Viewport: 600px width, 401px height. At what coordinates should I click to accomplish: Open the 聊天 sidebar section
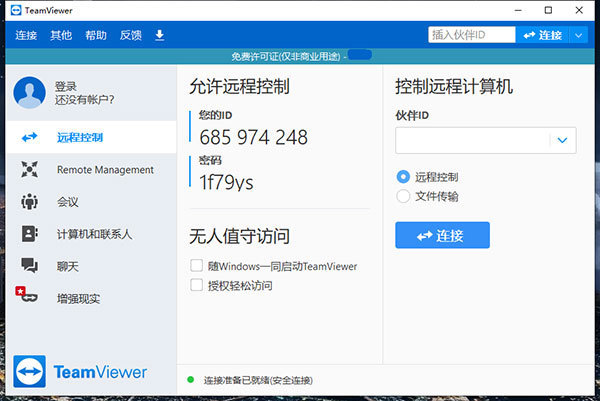(91, 266)
